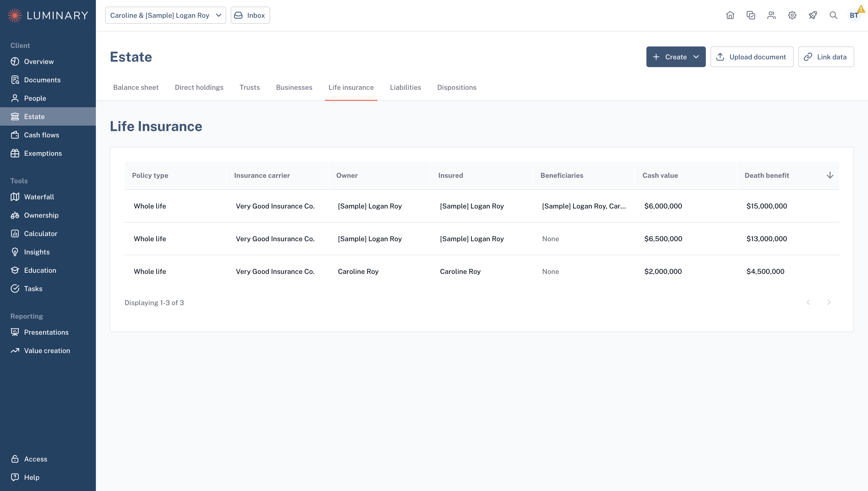
Task: Open the BT user avatar menu
Action: 854,15
